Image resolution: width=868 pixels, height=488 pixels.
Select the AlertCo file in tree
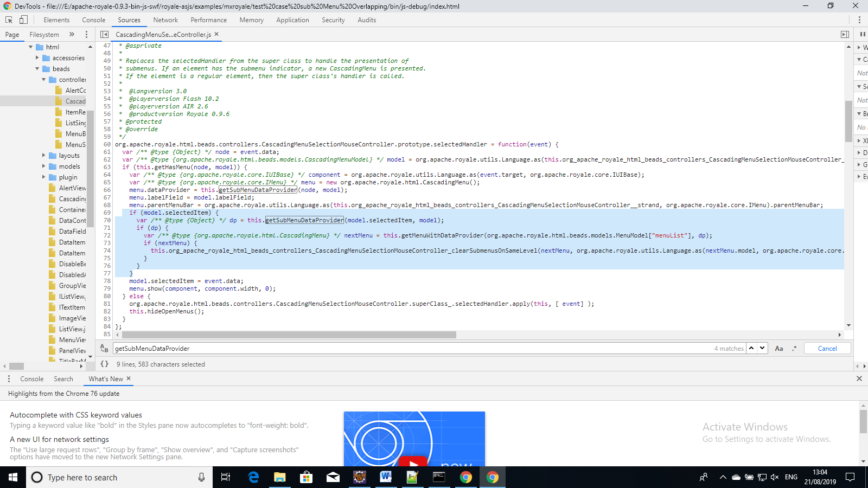pyautogui.click(x=71, y=91)
